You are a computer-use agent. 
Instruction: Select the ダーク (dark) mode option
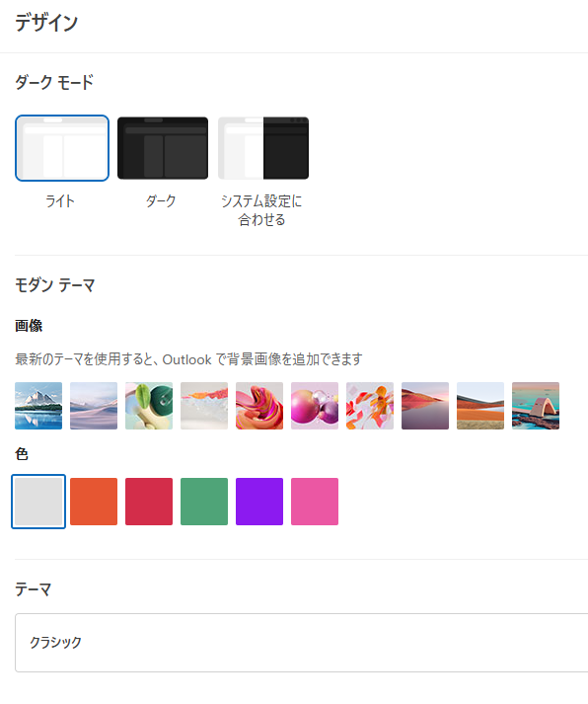[x=163, y=148]
